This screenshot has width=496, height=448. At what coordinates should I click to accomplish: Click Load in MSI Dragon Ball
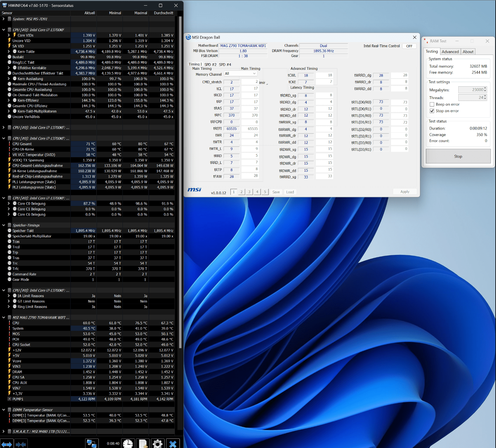[x=290, y=192]
